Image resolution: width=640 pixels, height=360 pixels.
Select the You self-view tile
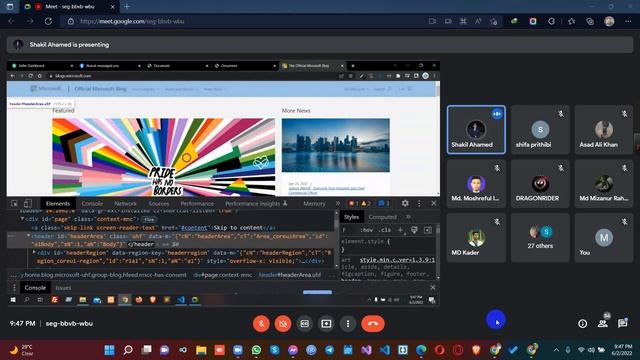[604, 238]
